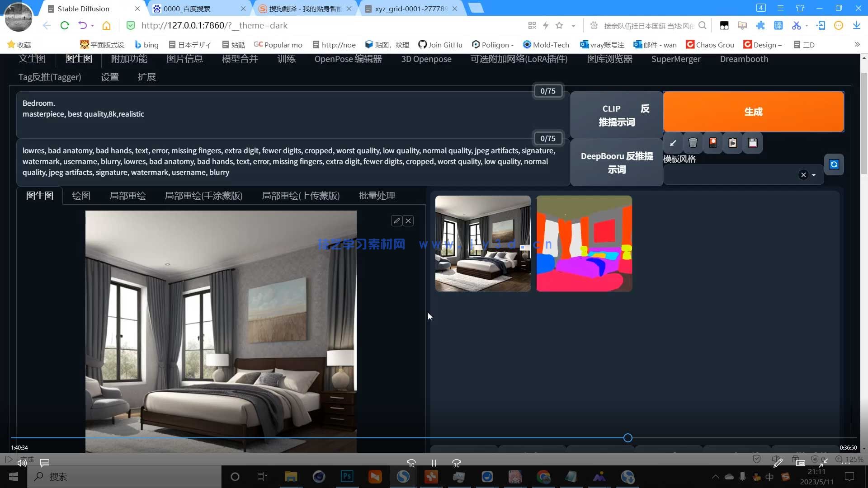Screen dimensions: 868x488
Task: Open the 文生图 tab
Action: coord(32,59)
